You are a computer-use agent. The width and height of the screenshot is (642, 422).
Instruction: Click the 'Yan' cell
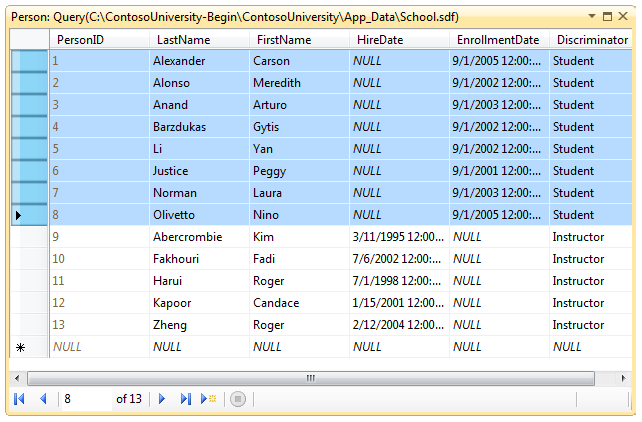click(x=299, y=149)
